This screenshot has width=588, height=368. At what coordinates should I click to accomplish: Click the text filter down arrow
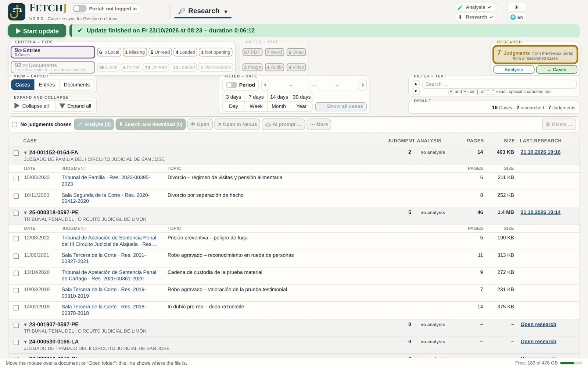click(x=416, y=91)
